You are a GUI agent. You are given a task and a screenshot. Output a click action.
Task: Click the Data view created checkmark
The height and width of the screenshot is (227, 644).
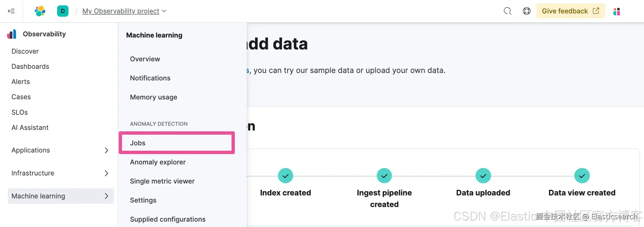pos(582,176)
